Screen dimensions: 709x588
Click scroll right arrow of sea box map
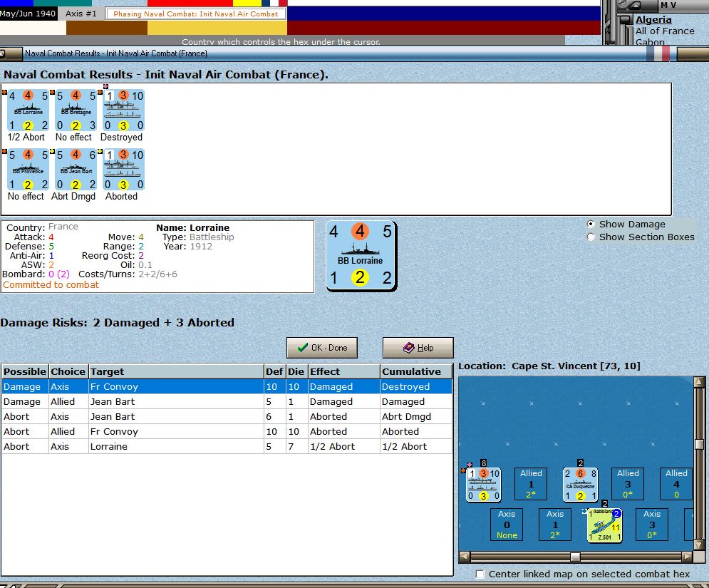[688, 557]
